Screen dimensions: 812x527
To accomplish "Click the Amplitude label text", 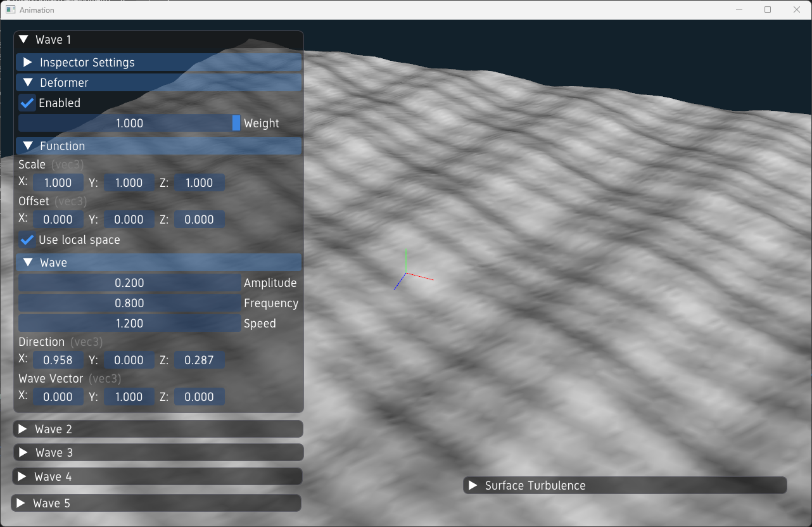I will point(270,283).
